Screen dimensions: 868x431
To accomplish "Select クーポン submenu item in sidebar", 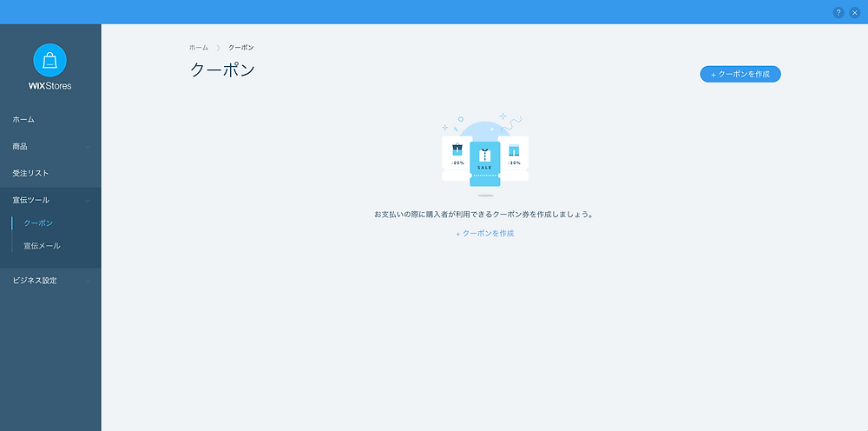I will pyautogui.click(x=38, y=222).
